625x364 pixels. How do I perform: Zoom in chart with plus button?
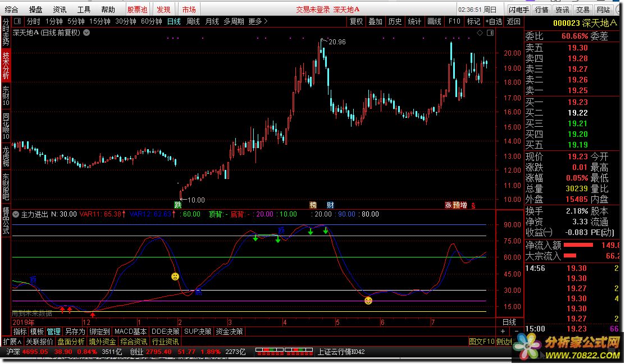503,331
